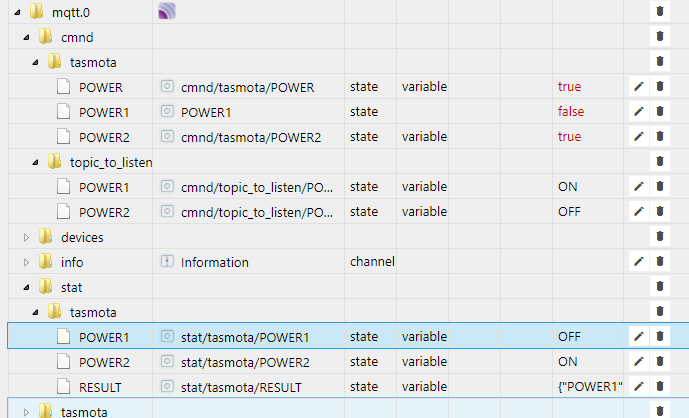Click the 'true' value on cmnd/tasmota/POWER2 row
This screenshot has height=418, width=689.
(x=569, y=137)
